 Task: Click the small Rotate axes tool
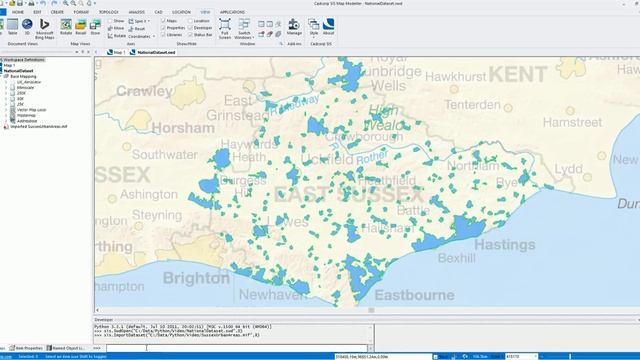[117, 36]
